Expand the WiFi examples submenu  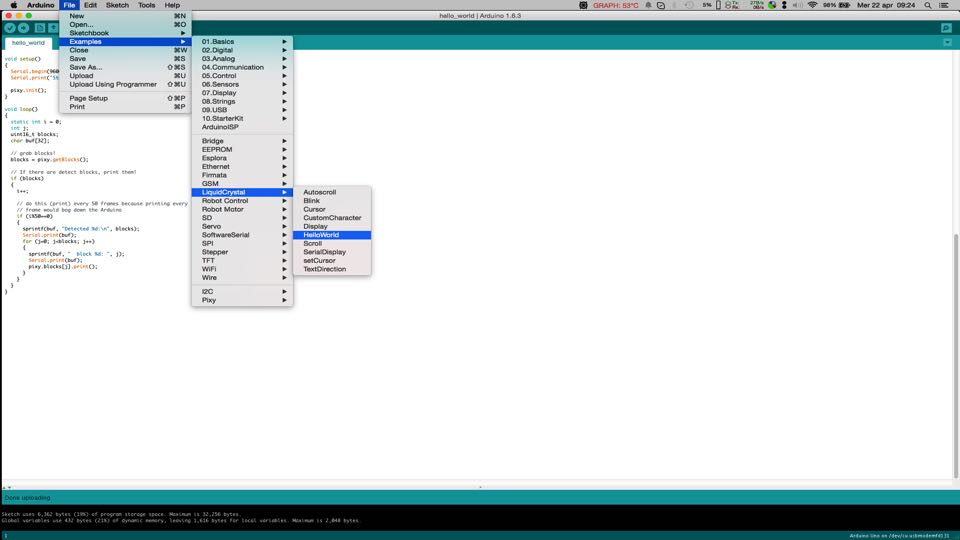[x=242, y=269]
